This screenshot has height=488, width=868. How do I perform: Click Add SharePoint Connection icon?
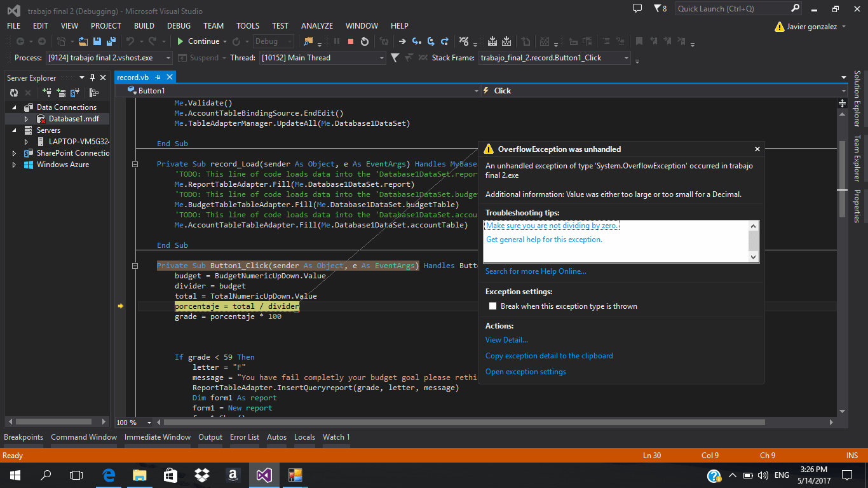click(x=75, y=93)
